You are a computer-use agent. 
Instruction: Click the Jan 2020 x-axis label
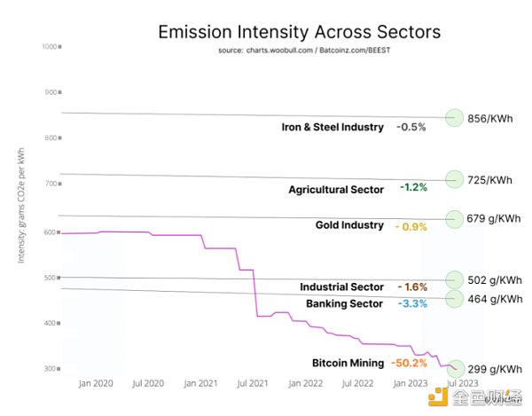point(97,383)
